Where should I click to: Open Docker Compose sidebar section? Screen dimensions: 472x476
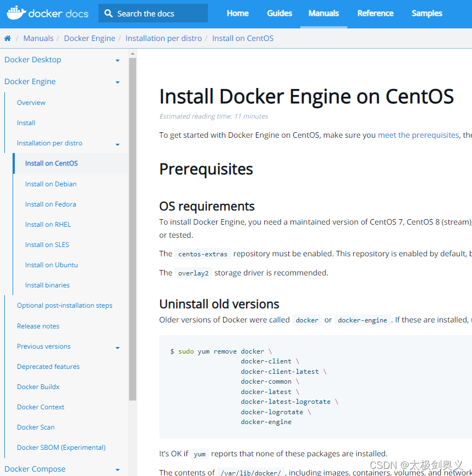(x=35, y=469)
